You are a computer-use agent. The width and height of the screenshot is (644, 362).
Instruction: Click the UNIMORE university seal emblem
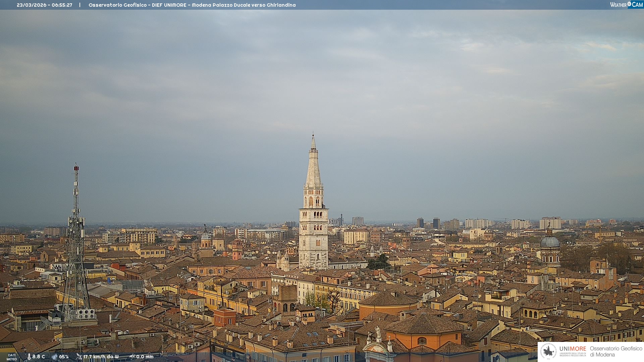(x=548, y=351)
